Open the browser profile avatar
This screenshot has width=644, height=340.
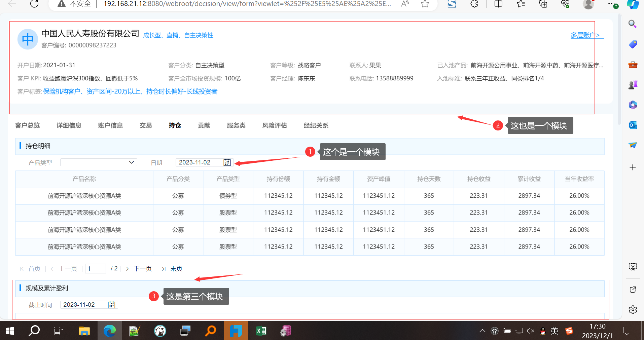click(x=588, y=4)
